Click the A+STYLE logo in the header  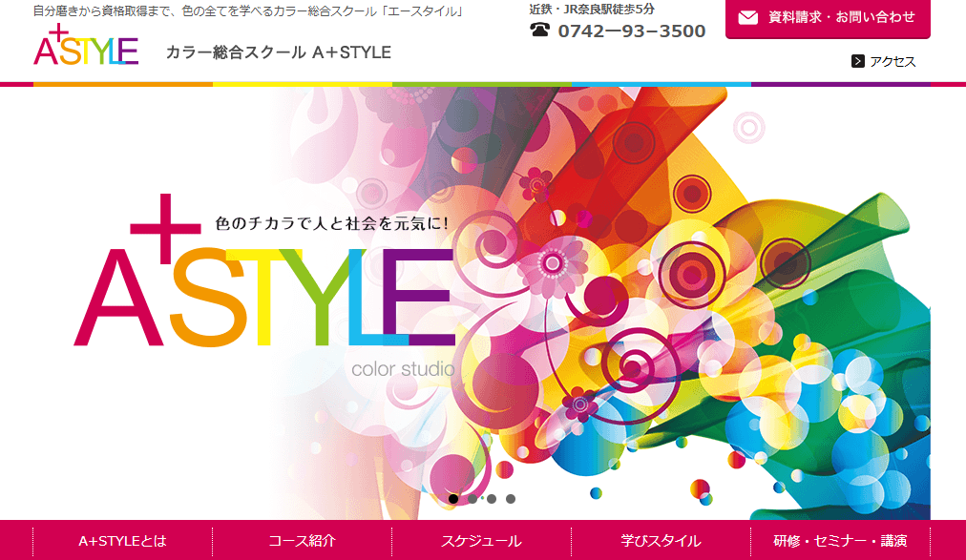[85, 48]
